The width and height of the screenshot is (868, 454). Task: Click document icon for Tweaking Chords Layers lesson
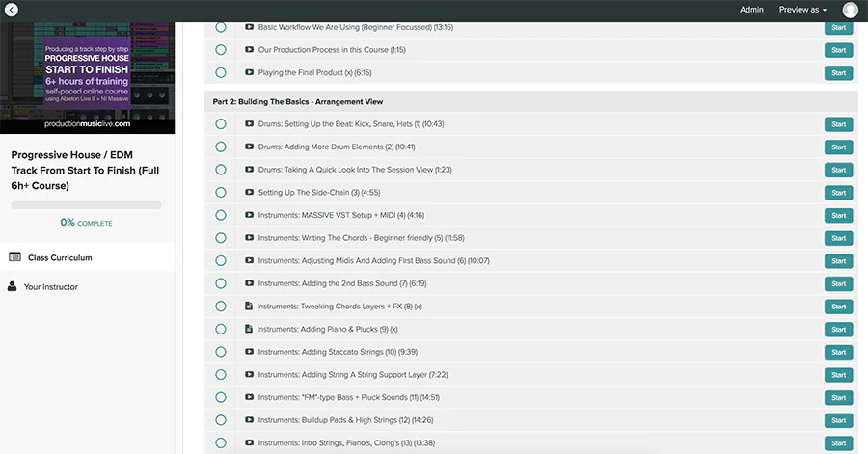249,307
